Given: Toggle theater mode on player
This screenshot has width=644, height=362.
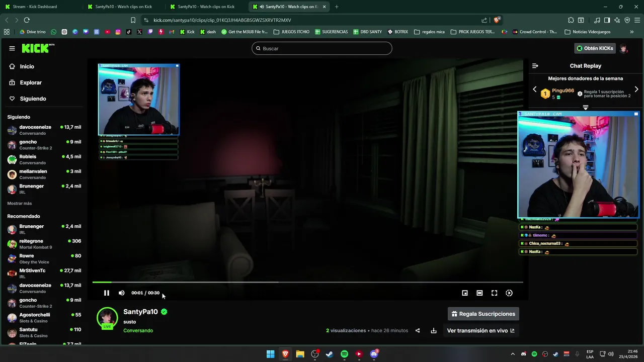Looking at the screenshot, I should click(479, 293).
